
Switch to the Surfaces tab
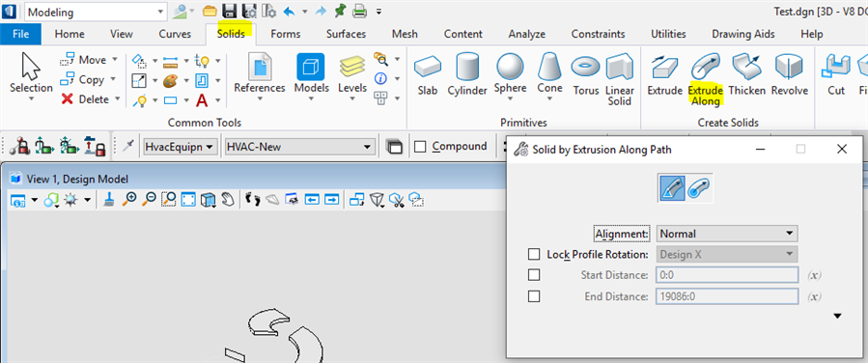click(x=346, y=34)
